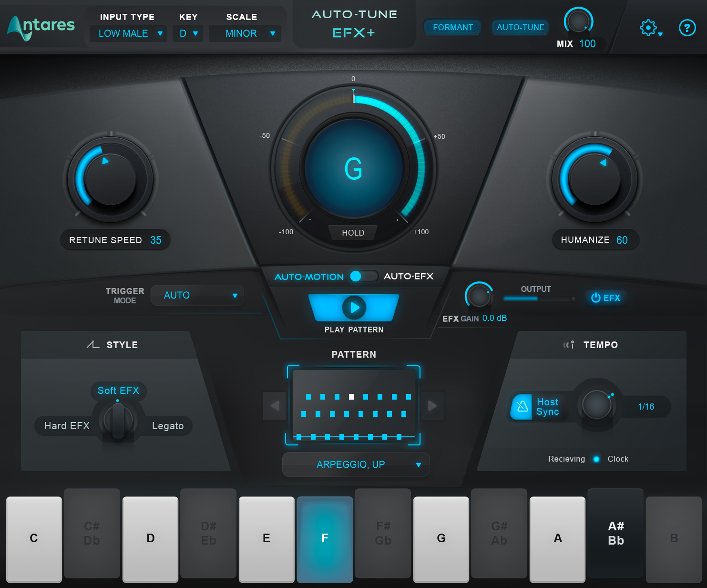Open the Trigger Mode AUTO dropdown
Image resolution: width=707 pixels, height=588 pixels.
point(197,295)
